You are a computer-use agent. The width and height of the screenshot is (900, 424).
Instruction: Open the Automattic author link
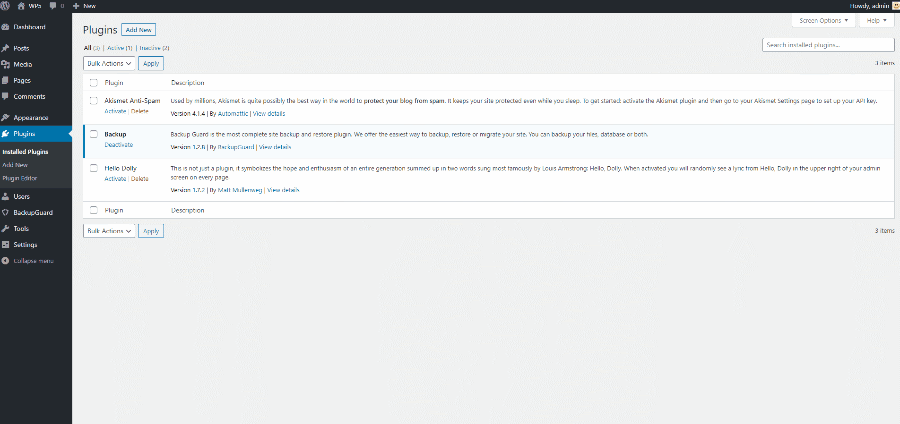pos(232,114)
